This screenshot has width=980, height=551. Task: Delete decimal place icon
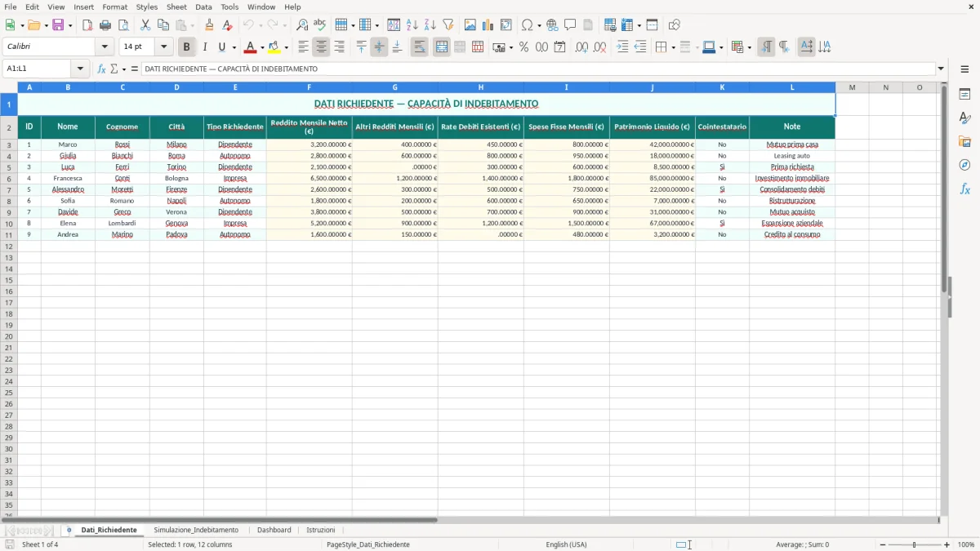pyautogui.click(x=599, y=47)
